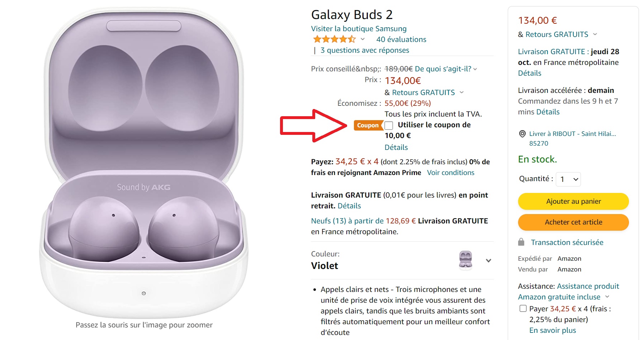The width and height of the screenshot is (644, 340).
Task: Click the star rating icons
Action: [x=334, y=39]
